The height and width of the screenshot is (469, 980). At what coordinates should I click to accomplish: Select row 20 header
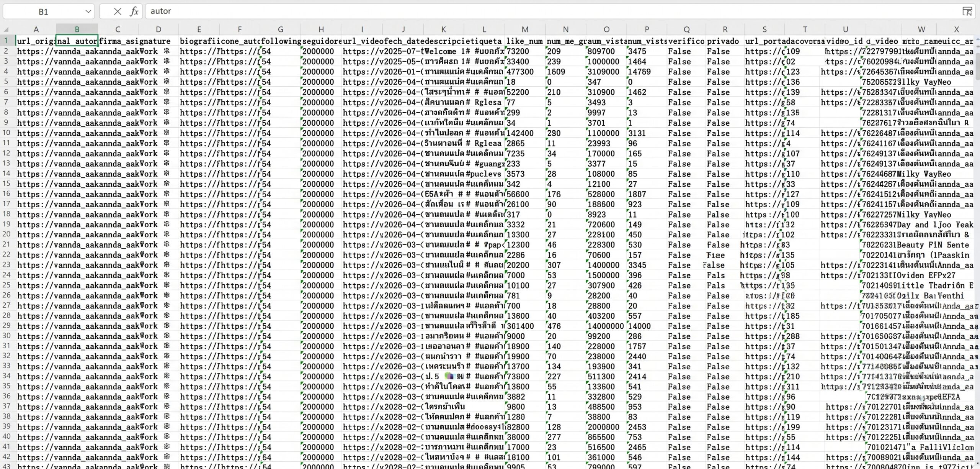click(6, 234)
